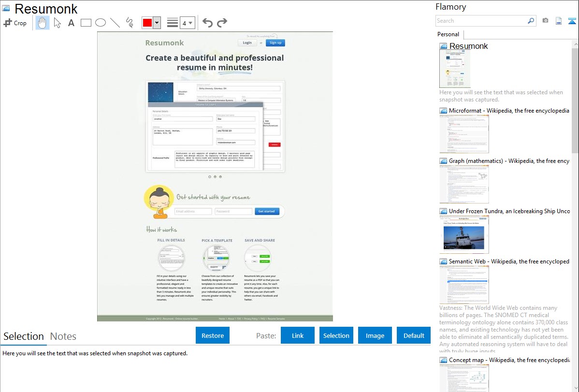Open the Resumonk snapshot thumbnail in sidebar
The image size is (579, 392).
point(455,69)
